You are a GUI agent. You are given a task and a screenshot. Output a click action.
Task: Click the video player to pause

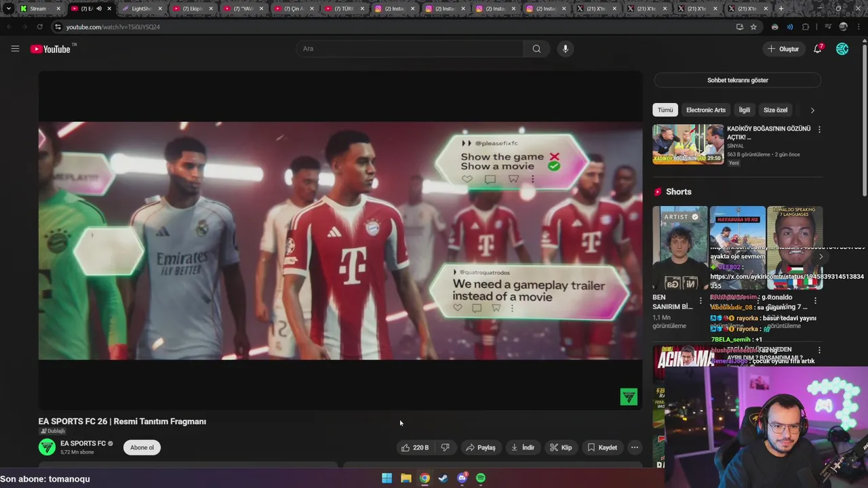click(340, 241)
